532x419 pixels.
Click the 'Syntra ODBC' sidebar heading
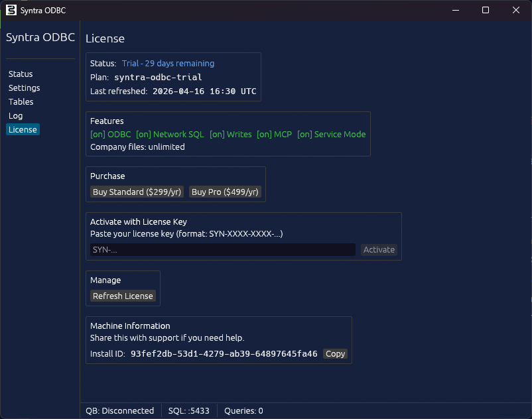pyautogui.click(x=40, y=37)
